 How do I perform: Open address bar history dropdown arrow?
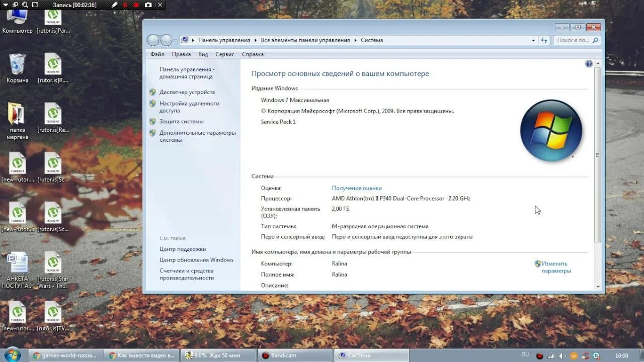point(533,40)
